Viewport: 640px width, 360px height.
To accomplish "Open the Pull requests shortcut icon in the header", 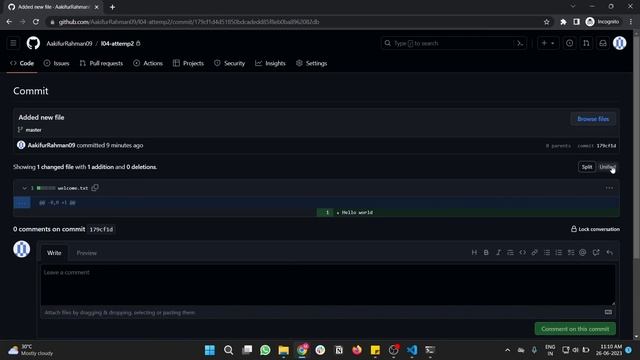I will pos(586,43).
